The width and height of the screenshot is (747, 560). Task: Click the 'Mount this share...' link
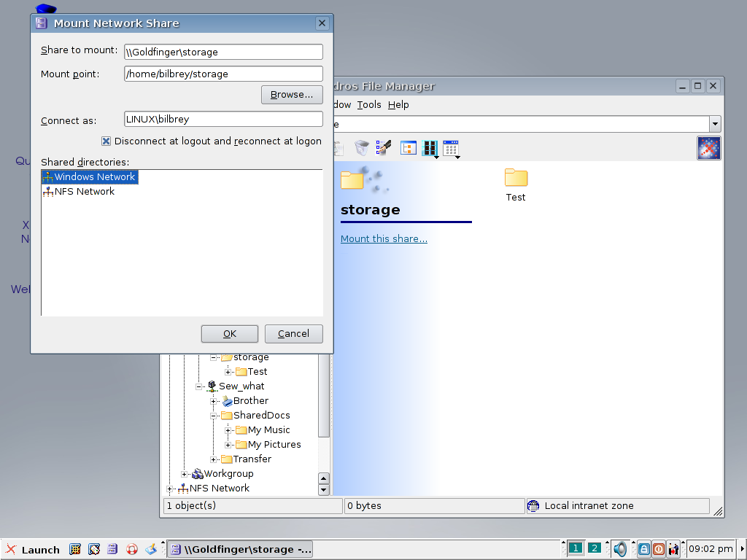click(384, 239)
